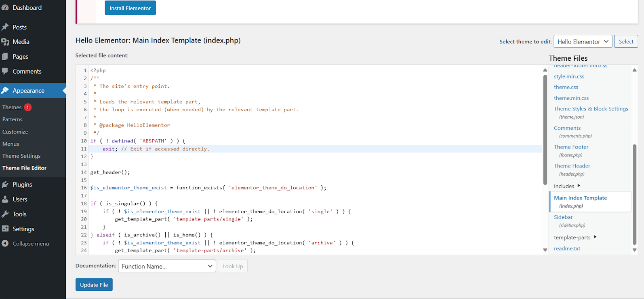Open Theme Settings submenu item
The width and height of the screenshot is (644, 299).
[21, 156]
